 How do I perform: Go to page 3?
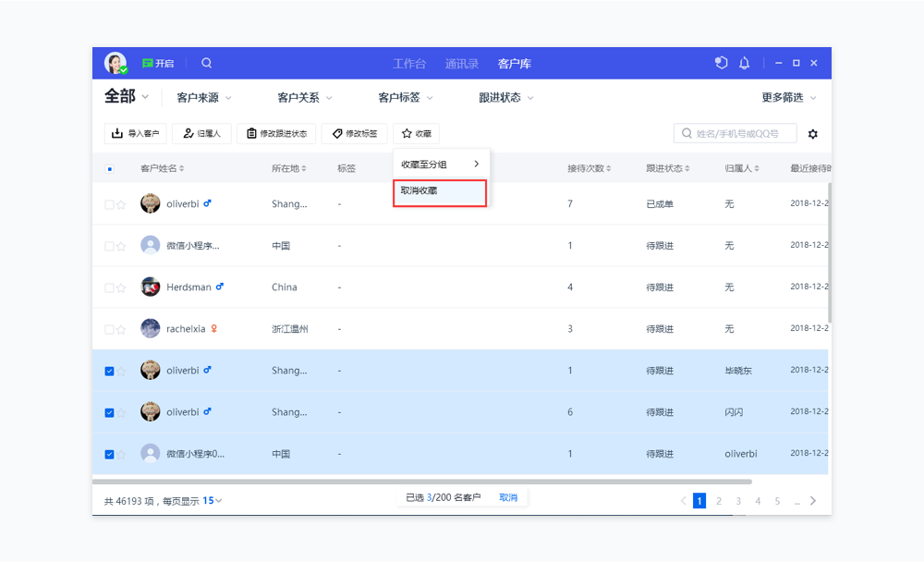click(x=738, y=501)
